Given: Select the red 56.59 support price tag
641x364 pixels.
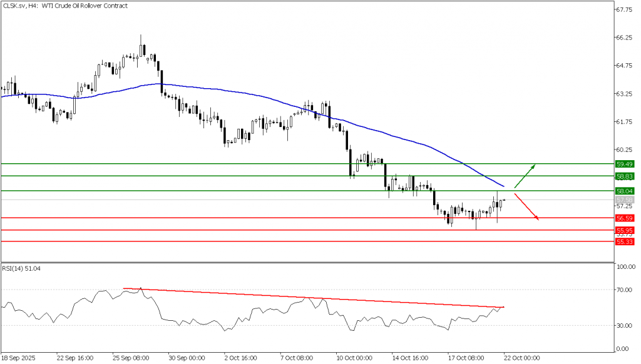Looking at the screenshot, I should (x=625, y=218).
